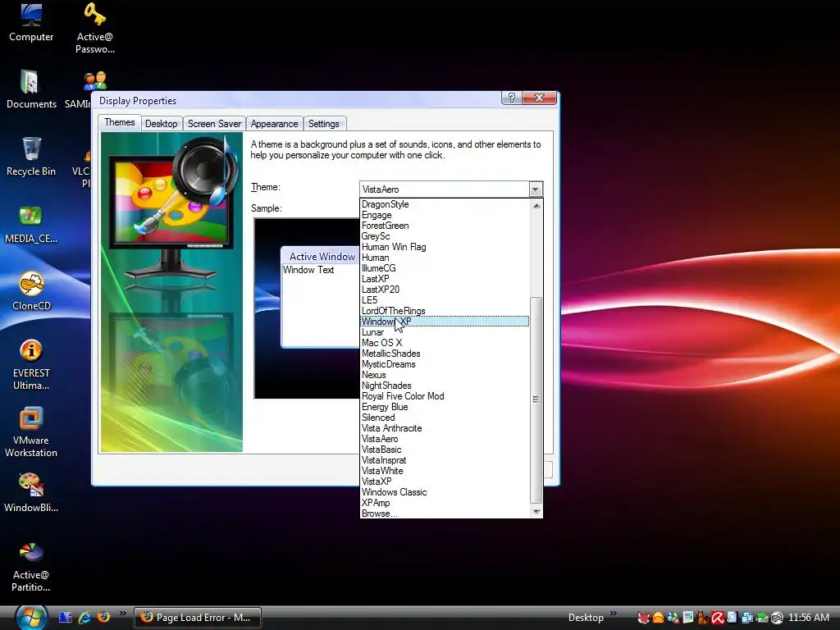This screenshot has width=840, height=630.
Task: Select Human Win Flag theme
Action: click(x=445, y=247)
